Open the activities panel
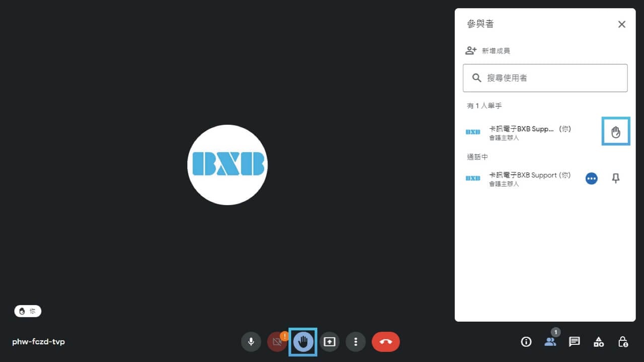Image resolution: width=644 pixels, height=362 pixels. tap(599, 342)
